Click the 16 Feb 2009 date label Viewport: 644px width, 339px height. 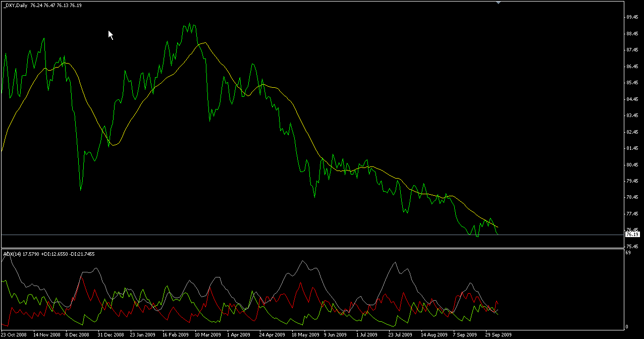coord(175,334)
